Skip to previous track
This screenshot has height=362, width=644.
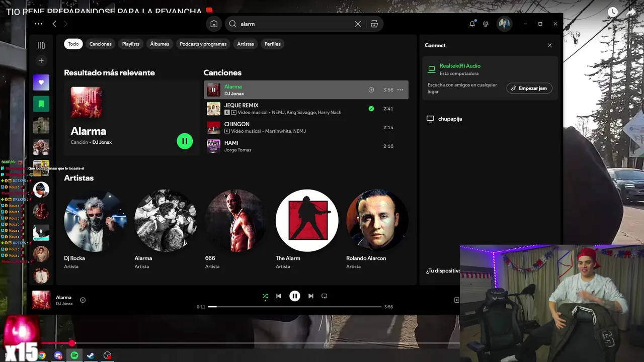click(279, 296)
